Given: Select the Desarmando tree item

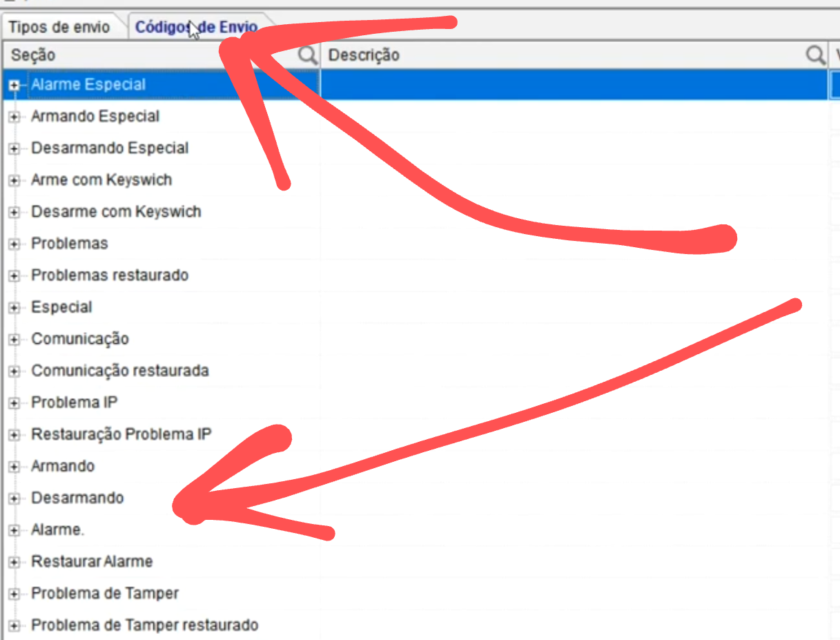Looking at the screenshot, I should coord(77,498).
